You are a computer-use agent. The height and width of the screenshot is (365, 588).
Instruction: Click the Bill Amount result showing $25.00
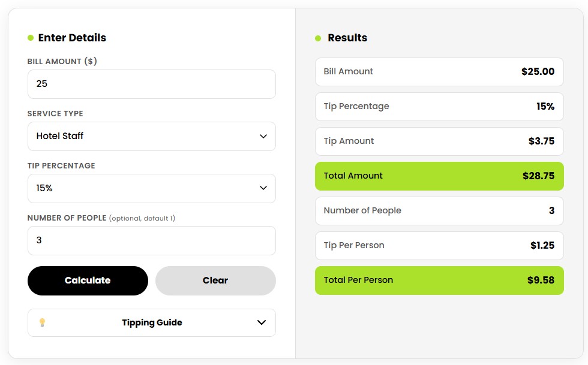(439, 71)
